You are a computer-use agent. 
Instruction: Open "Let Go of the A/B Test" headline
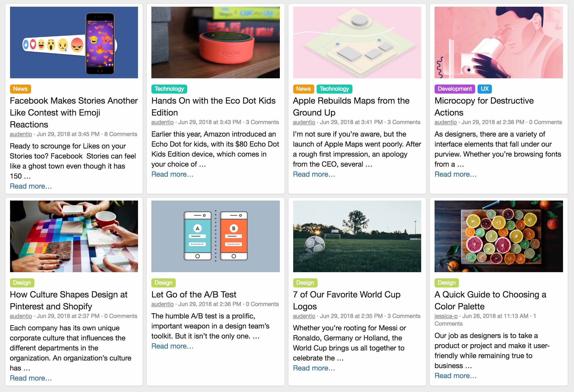(194, 294)
